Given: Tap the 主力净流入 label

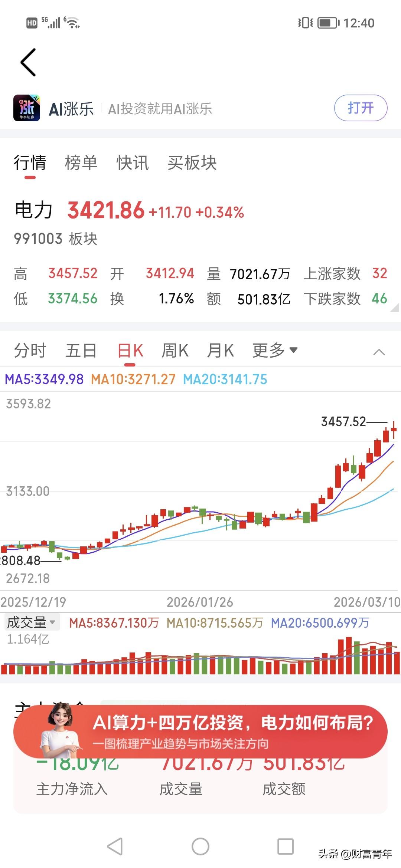Looking at the screenshot, I should (72, 789).
